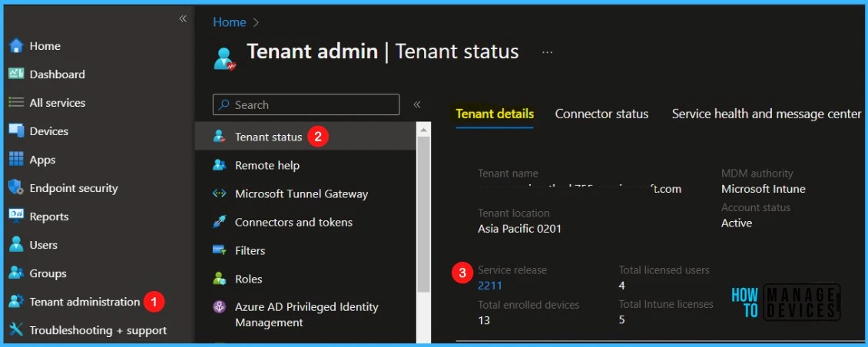Select the Microsoft Intune MDM authority value

click(x=764, y=189)
